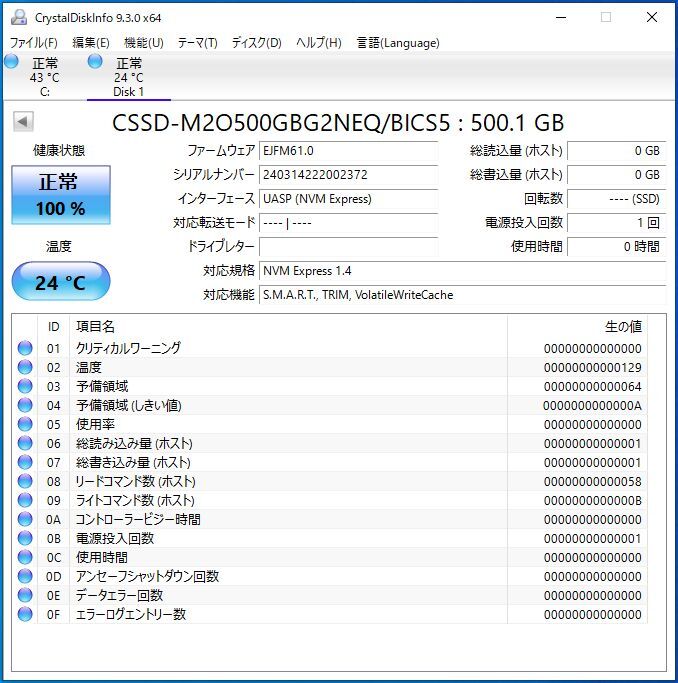The height and width of the screenshot is (683, 678).
Task: Click status orb for ID 08 リードコマンド数
Action: (25, 481)
